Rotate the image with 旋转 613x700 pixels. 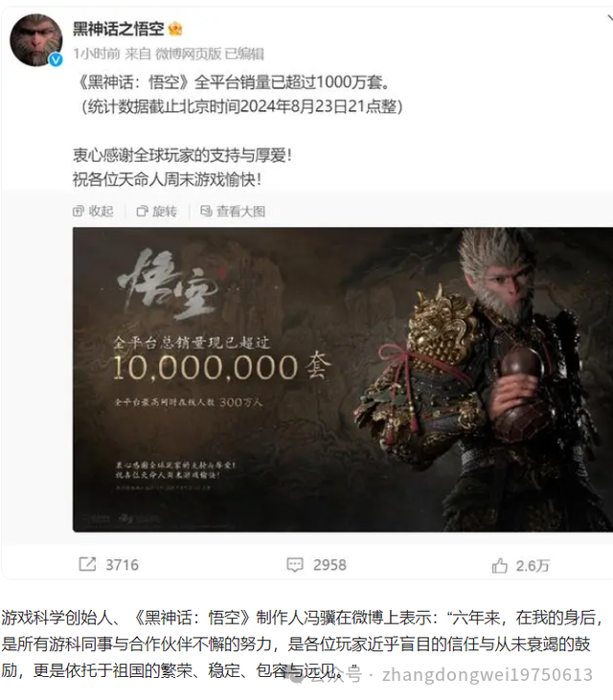(157, 212)
